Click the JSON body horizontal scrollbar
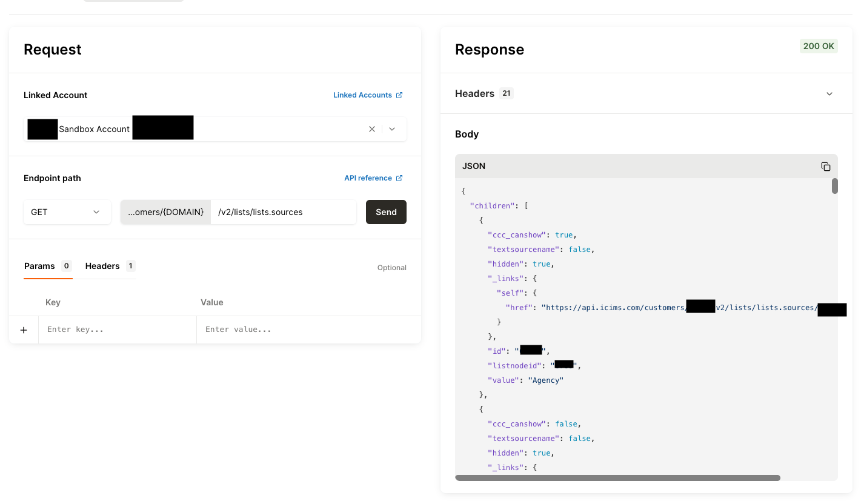 point(617,478)
